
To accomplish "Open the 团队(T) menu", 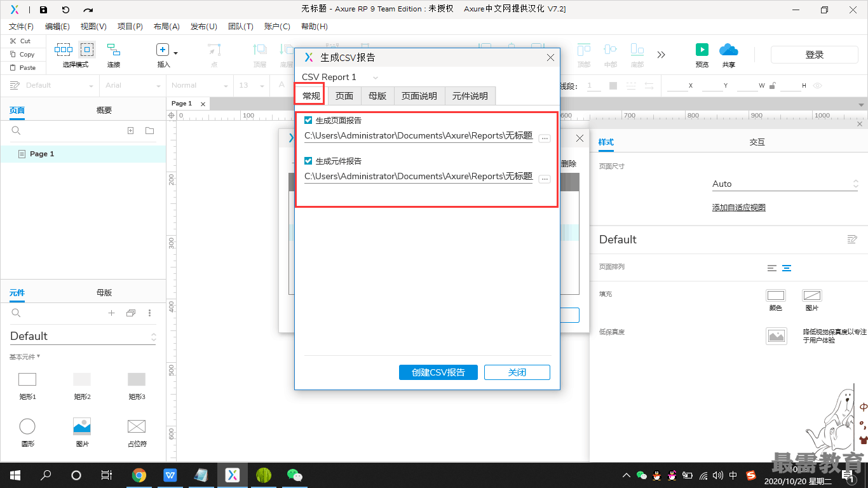I will pyautogui.click(x=240, y=27).
